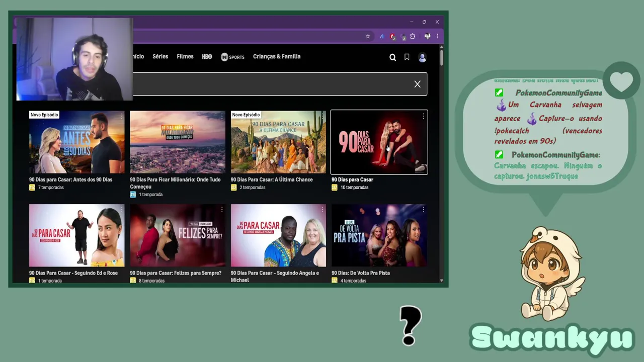Open the De Volta Pra Pista thumbnail
Viewport: 644px width, 362px height.
pos(379,235)
